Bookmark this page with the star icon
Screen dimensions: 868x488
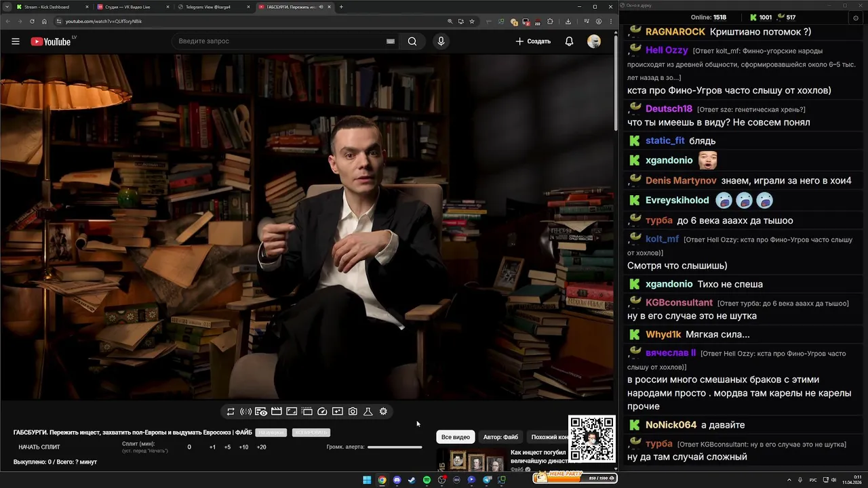(x=472, y=21)
